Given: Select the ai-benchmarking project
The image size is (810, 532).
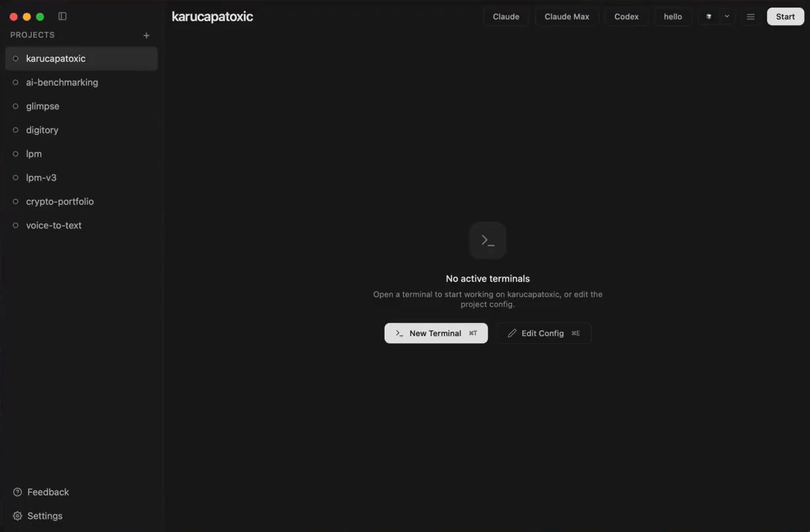Looking at the screenshot, I should (81, 82).
